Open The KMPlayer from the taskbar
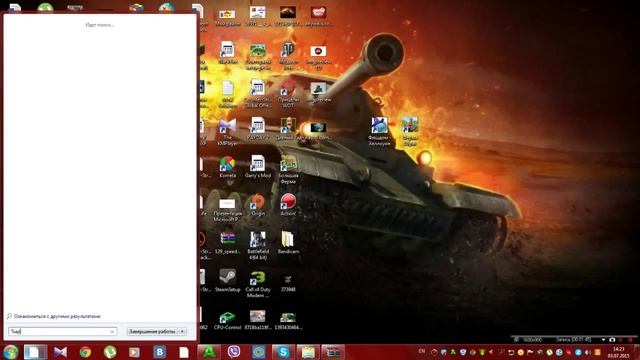The height and width of the screenshot is (360, 640). tap(60, 352)
